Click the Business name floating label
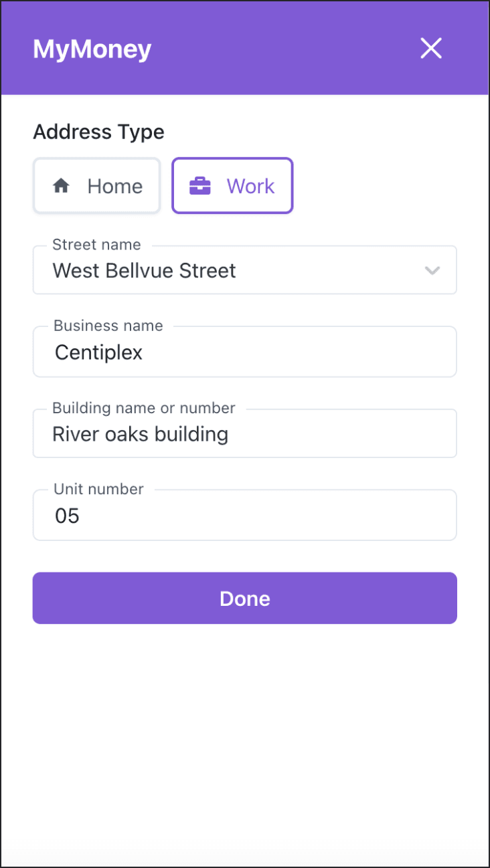Image resolution: width=490 pixels, height=868 pixels. (x=108, y=326)
